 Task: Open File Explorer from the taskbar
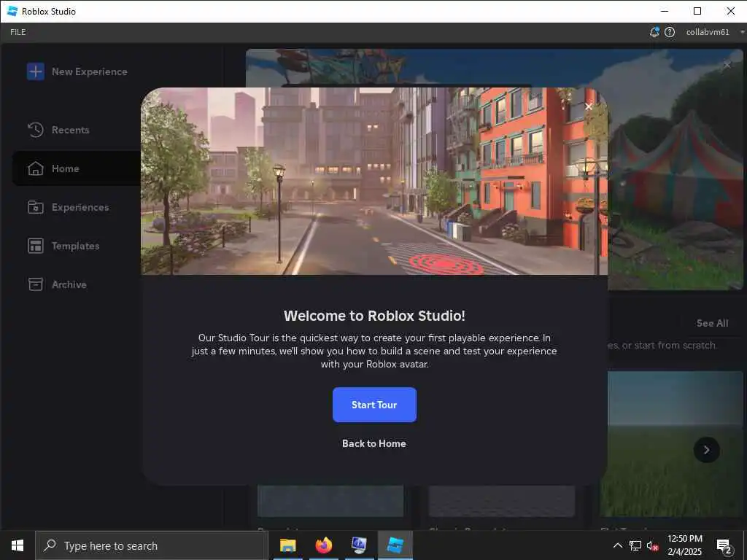pyautogui.click(x=287, y=545)
